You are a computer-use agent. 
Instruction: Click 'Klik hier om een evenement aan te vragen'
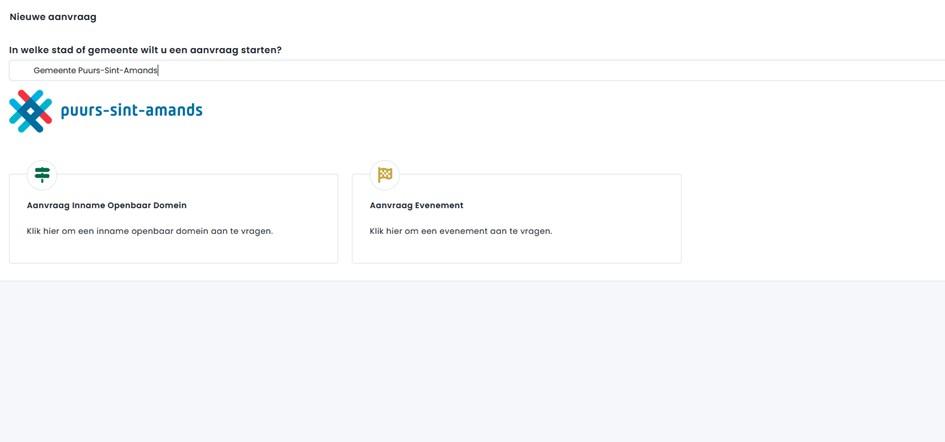460,231
